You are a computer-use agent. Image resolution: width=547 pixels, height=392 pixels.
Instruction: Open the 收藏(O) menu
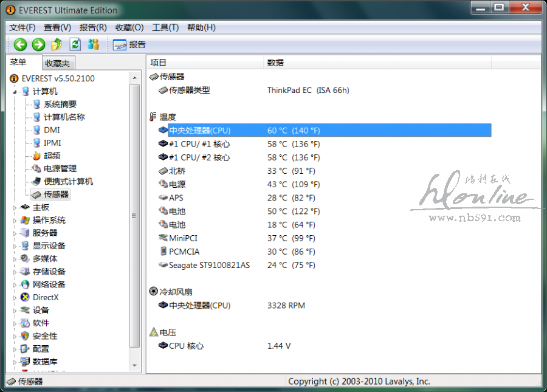tap(129, 27)
